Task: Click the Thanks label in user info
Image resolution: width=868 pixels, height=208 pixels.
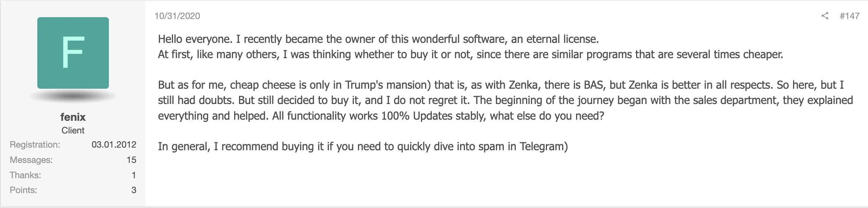Action: tap(25, 175)
